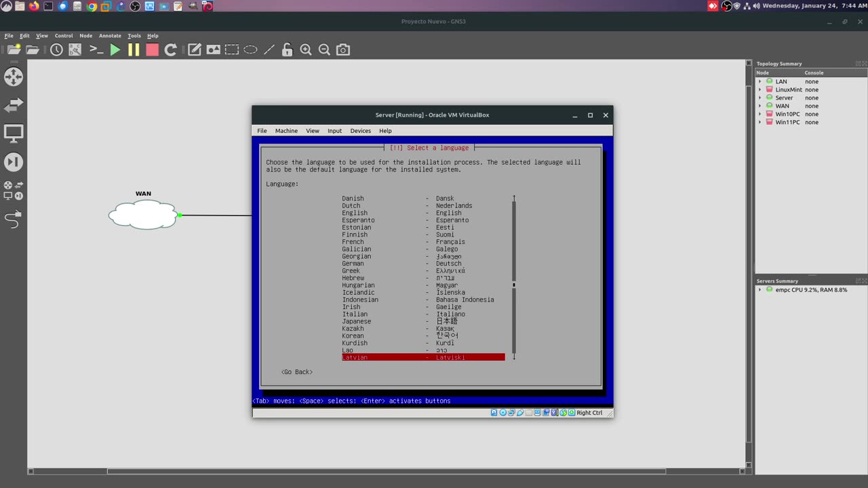Expand the Win10PC node in Topology Summary
This screenshot has width=868, height=488.
coord(760,114)
